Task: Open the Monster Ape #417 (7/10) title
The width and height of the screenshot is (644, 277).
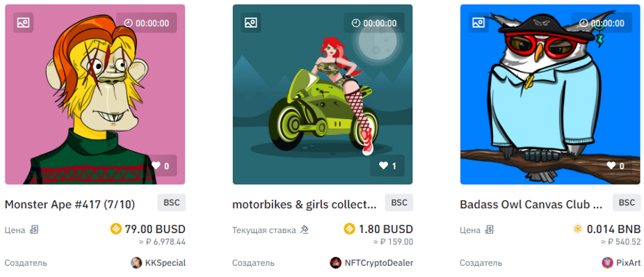Action: pyautogui.click(x=70, y=204)
